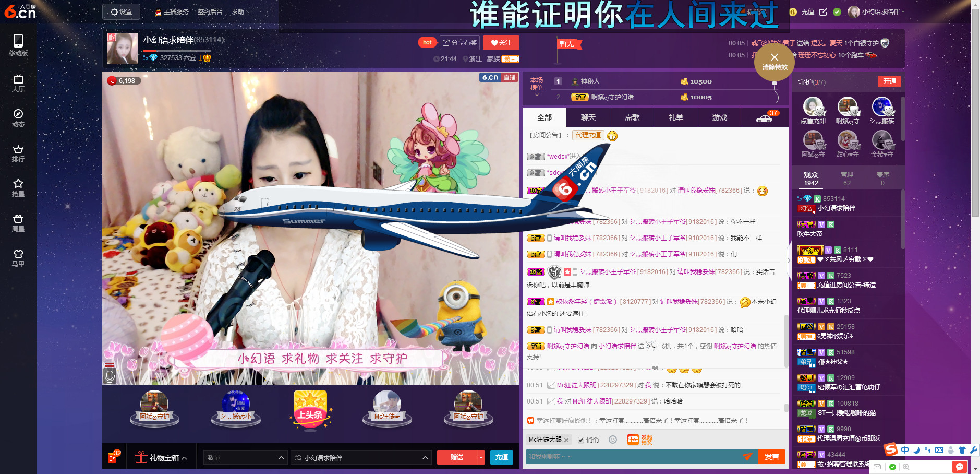Click the red 关注 follow button

tap(501, 43)
